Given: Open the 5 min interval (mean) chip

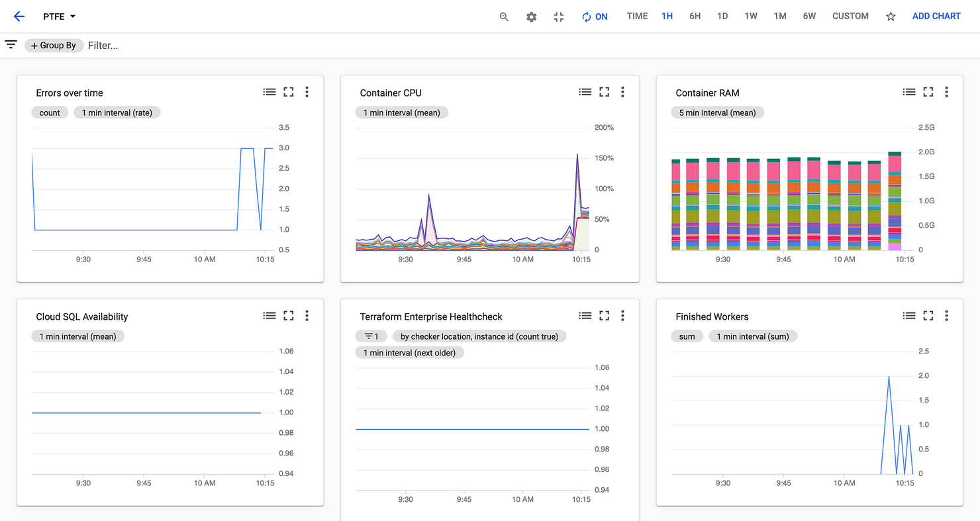Looking at the screenshot, I should point(717,113).
